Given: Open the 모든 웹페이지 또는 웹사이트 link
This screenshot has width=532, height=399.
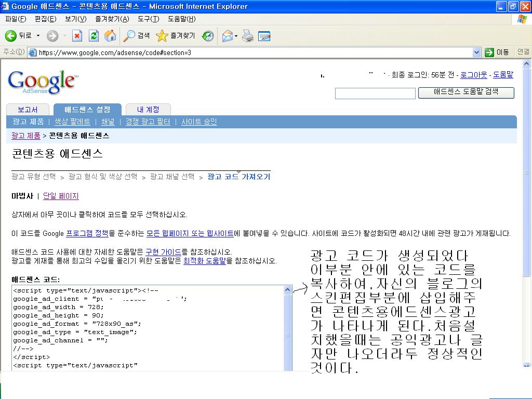Looking at the screenshot, I should pyautogui.click(x=190, y=233).
